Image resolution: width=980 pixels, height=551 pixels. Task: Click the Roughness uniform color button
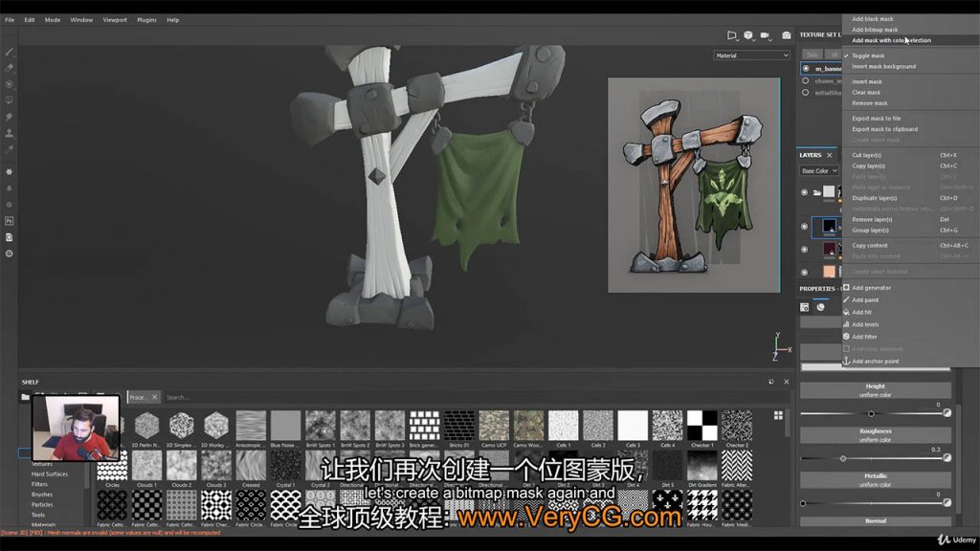point(875,435)
